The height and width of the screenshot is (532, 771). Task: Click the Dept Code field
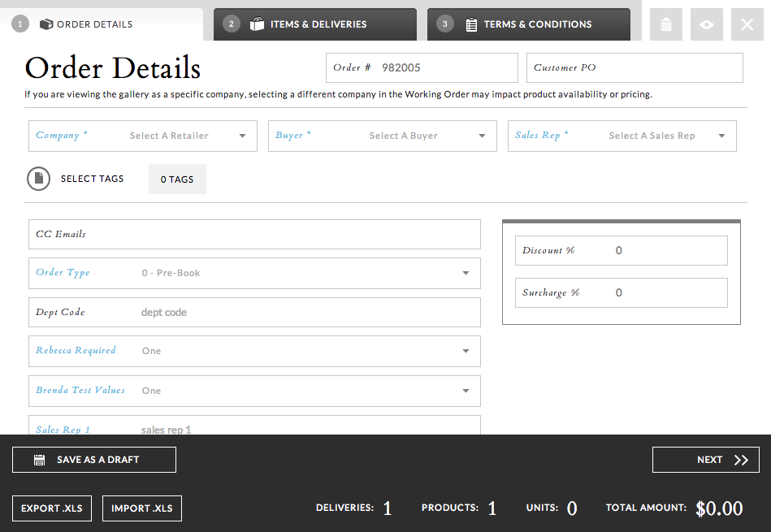(254, 312)
